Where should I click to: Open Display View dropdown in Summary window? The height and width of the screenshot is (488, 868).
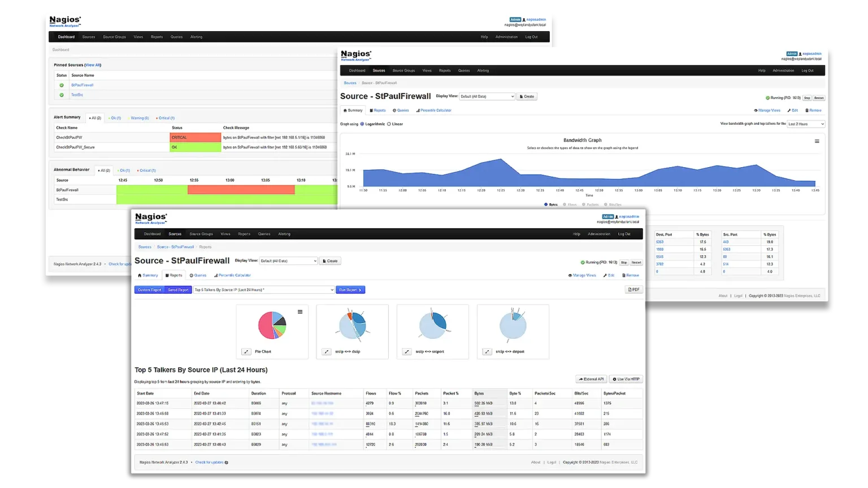[x=487, y=97]
